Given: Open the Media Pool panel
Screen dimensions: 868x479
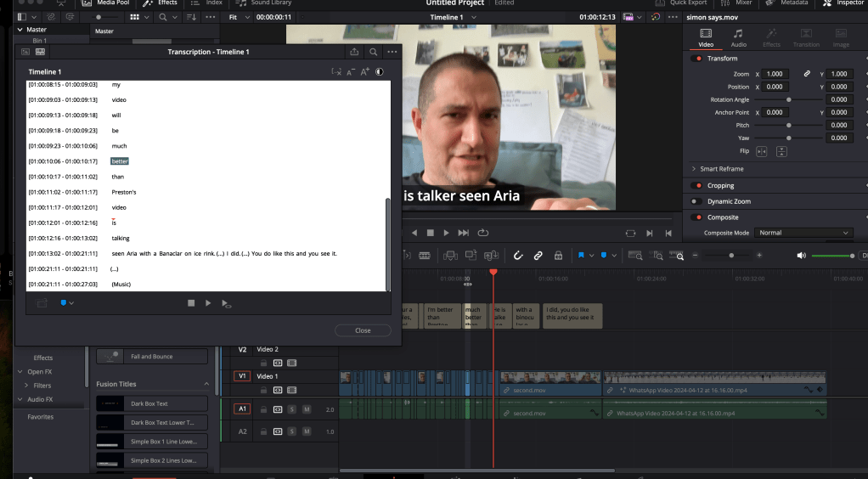Looking at the screenshot, I should point(105,3).
